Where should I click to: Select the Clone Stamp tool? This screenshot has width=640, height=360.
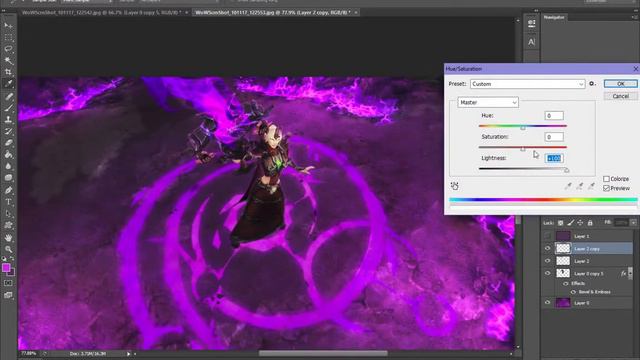point(8,120)
